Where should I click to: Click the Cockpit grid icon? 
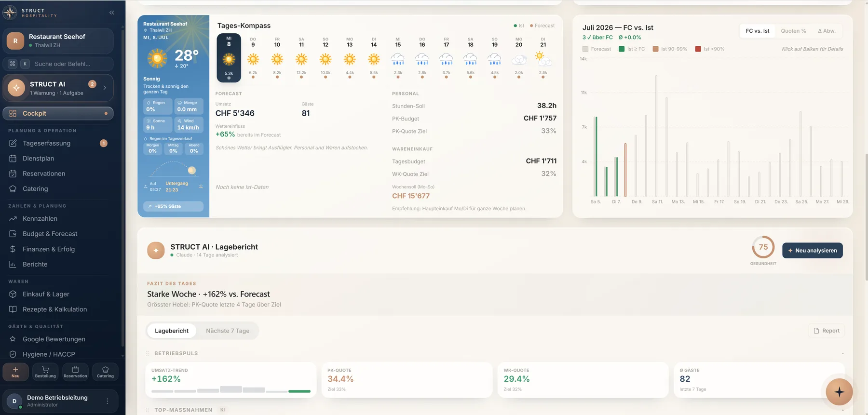13,113
